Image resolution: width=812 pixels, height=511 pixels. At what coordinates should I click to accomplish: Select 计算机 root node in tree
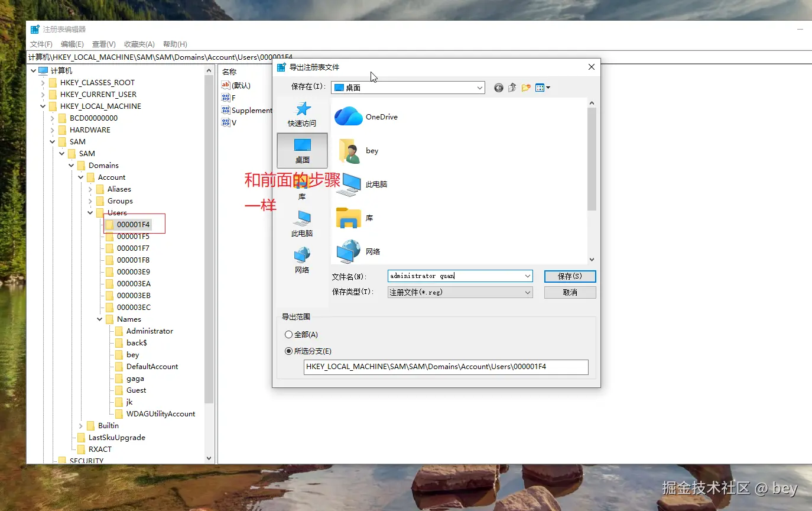tap(56, 70)
